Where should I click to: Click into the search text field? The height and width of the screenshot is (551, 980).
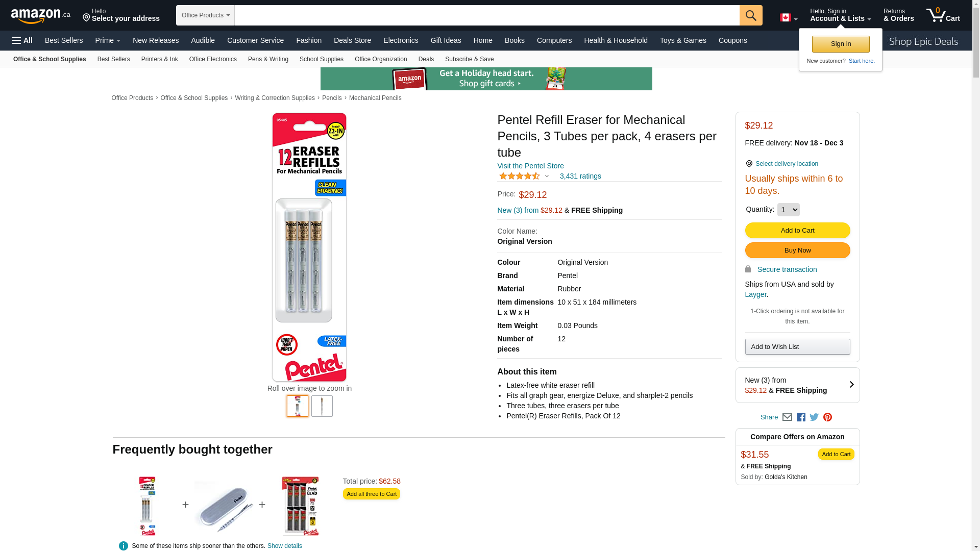pos(487,15)
